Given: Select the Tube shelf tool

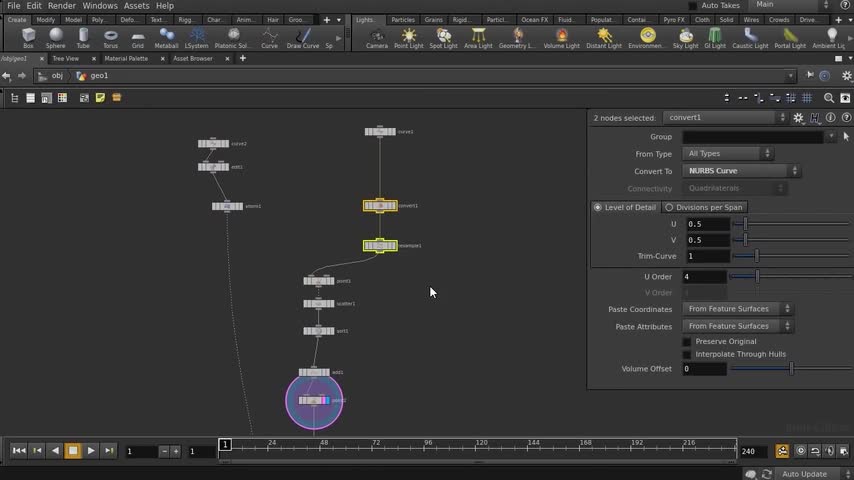Looking at the screenshot, I should click(x=83, y=38).
